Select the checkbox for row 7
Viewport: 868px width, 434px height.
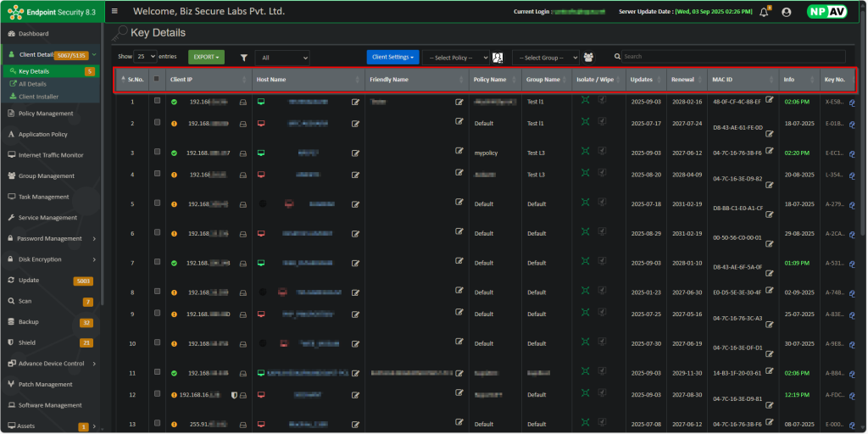[157, 263]
